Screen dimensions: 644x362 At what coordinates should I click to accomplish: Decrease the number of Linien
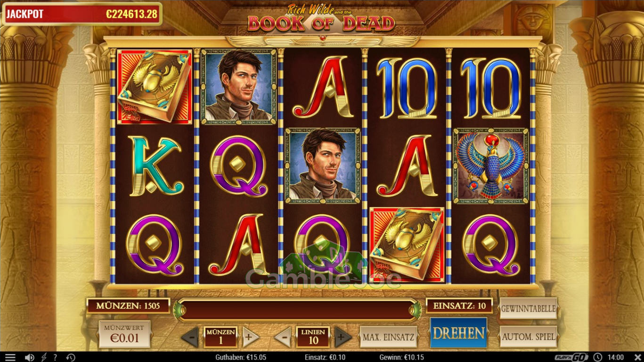coord(283,337)
